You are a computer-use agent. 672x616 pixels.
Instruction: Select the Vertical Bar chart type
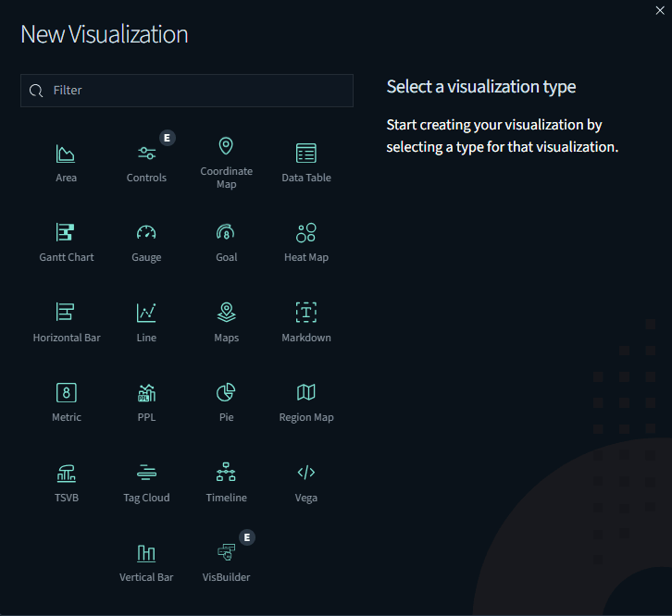click(146, 563)
